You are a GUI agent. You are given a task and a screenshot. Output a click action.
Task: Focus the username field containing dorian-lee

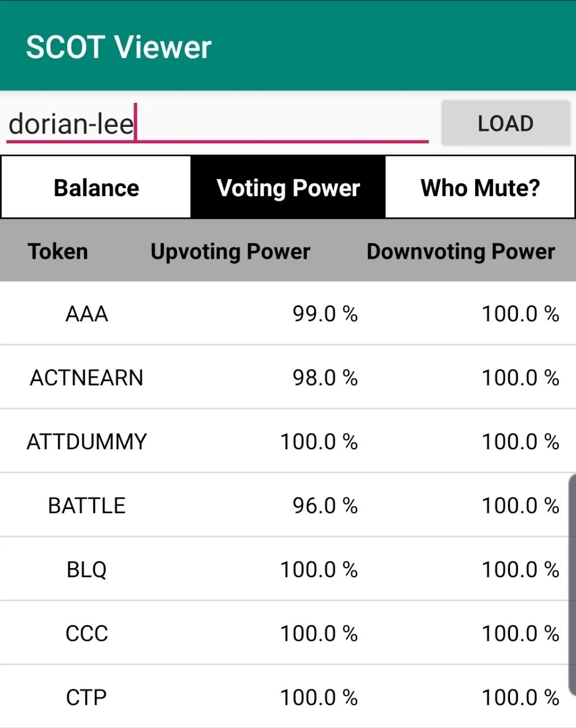click(x=217, y=122)
